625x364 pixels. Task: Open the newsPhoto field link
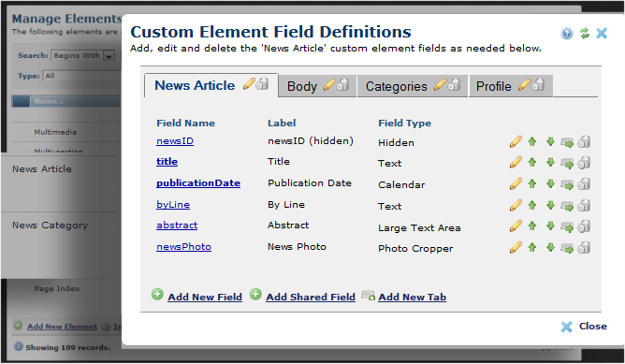(183, 247)
